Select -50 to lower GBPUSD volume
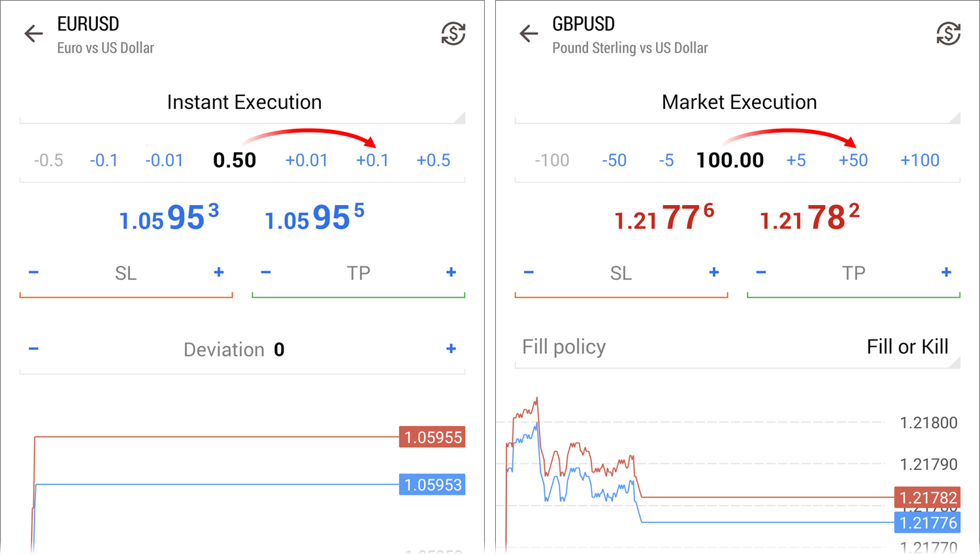Image resolution: width=980 pixels, height=555 pixels. pos(614,160)
